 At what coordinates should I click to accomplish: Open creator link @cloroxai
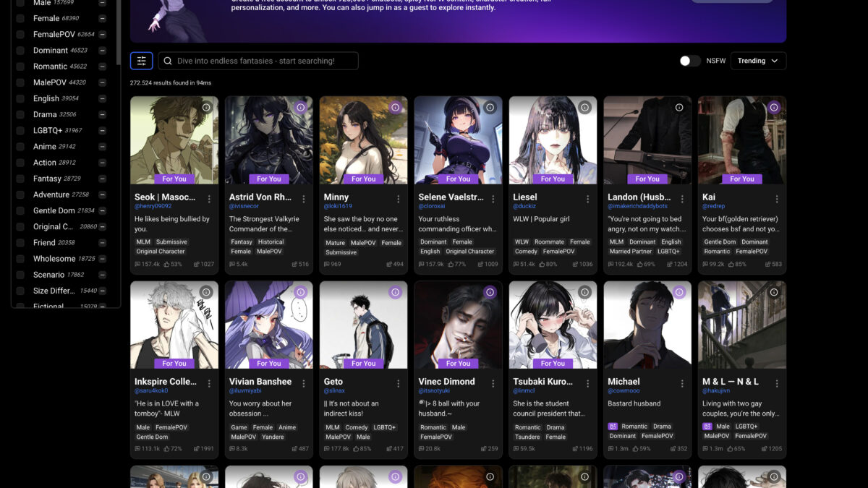click(433, 207)
